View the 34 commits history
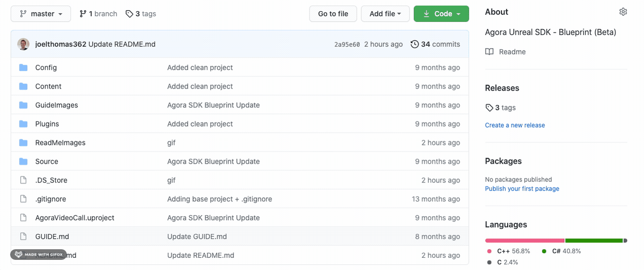 (x=435, y=44)
